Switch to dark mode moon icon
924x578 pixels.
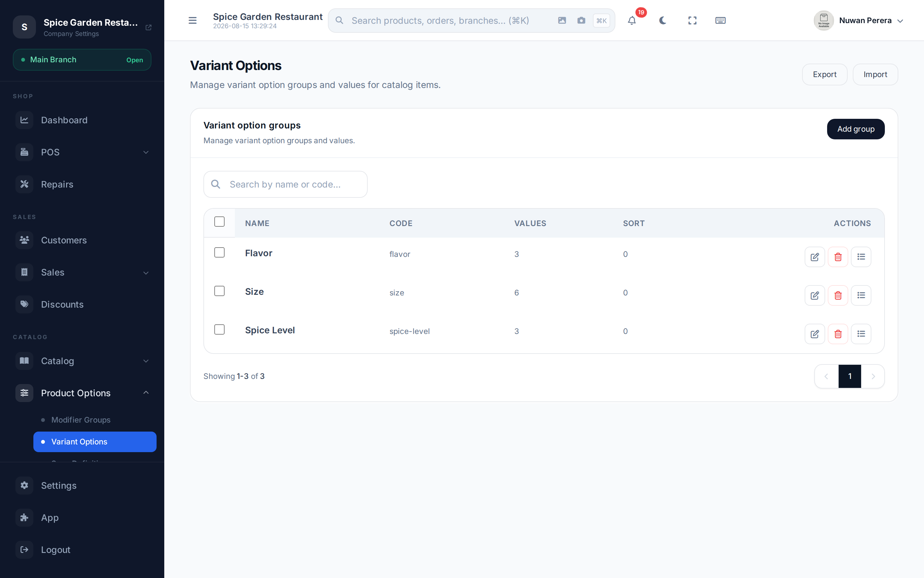(663, 20)
